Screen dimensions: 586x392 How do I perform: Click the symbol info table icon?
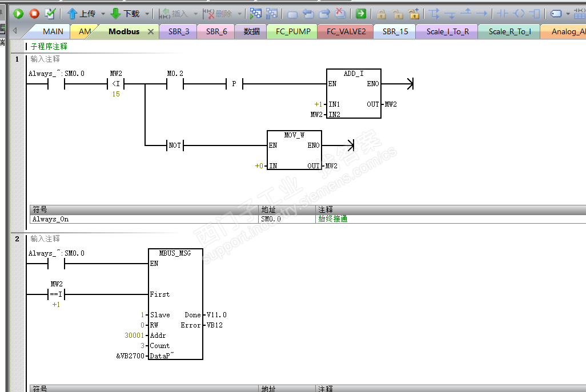point(580,14)
